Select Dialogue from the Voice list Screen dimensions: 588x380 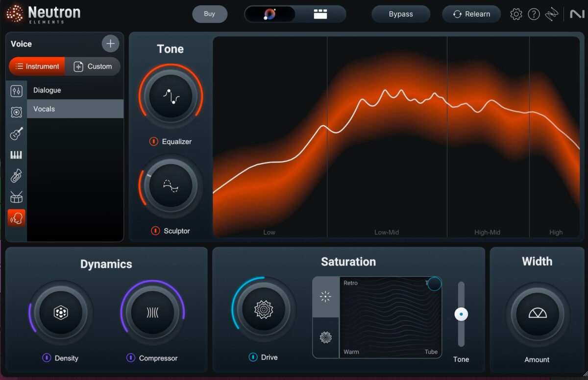(x=47, y=90)
